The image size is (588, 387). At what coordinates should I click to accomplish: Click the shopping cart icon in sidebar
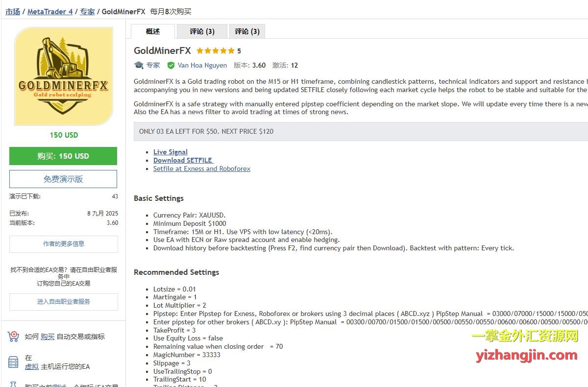click(x=13, y=337)
